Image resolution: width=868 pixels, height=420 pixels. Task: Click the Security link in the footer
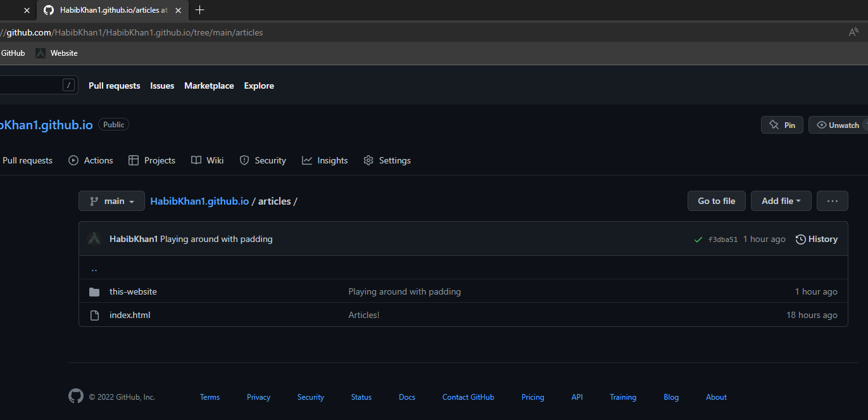[x=311, y=397]
